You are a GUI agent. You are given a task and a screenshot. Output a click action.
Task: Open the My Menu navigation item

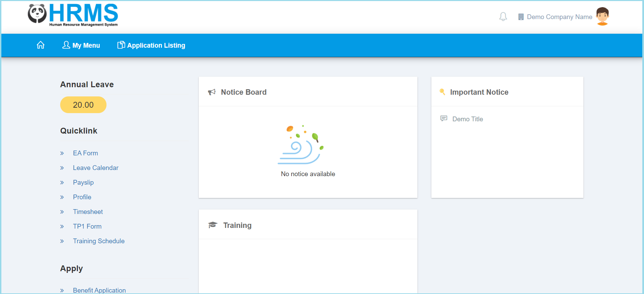81,45
